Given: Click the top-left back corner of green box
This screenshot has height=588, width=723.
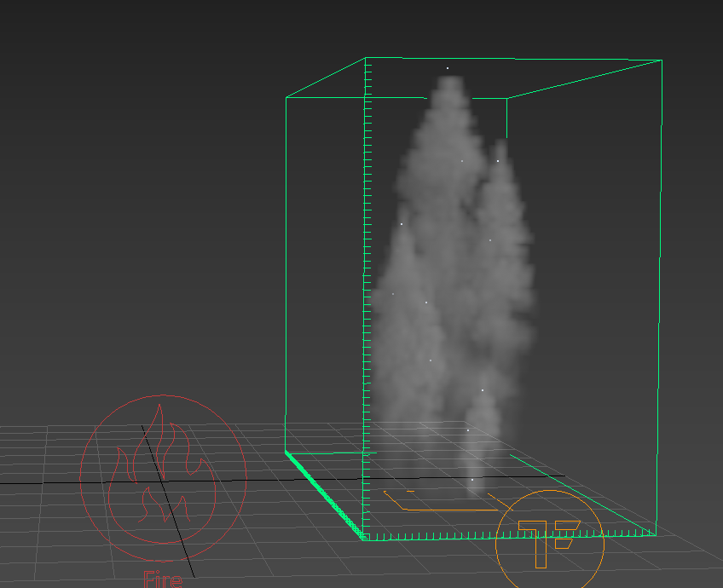Looking at the screenshot, I should click(x=286, y=97).
